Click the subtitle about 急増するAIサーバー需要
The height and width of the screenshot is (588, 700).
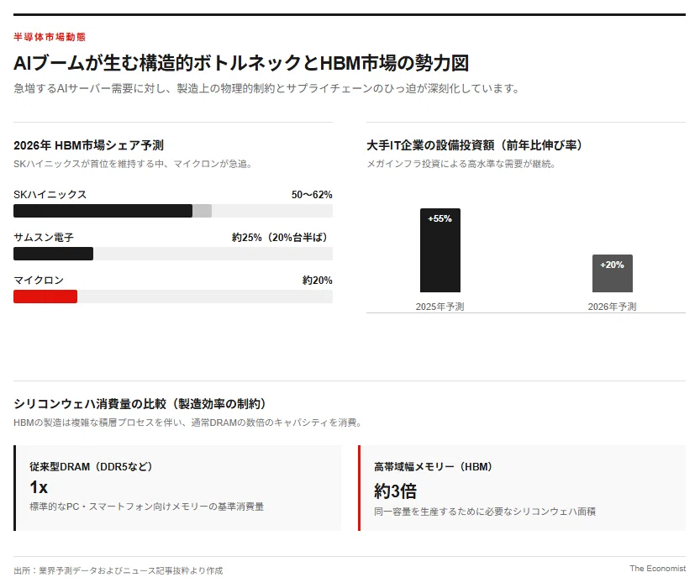[266, 88]
